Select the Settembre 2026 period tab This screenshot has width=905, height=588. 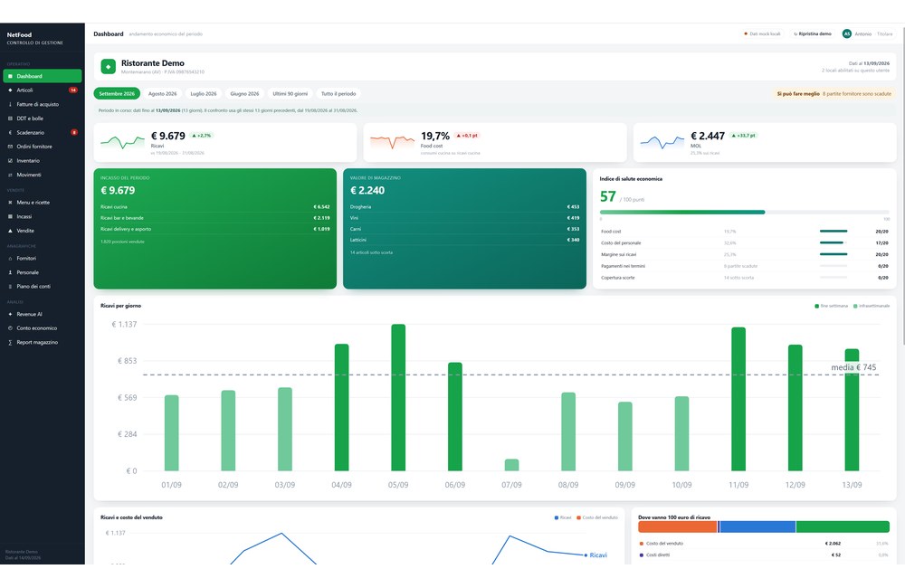pyautogui.click(x=117, y=93)
